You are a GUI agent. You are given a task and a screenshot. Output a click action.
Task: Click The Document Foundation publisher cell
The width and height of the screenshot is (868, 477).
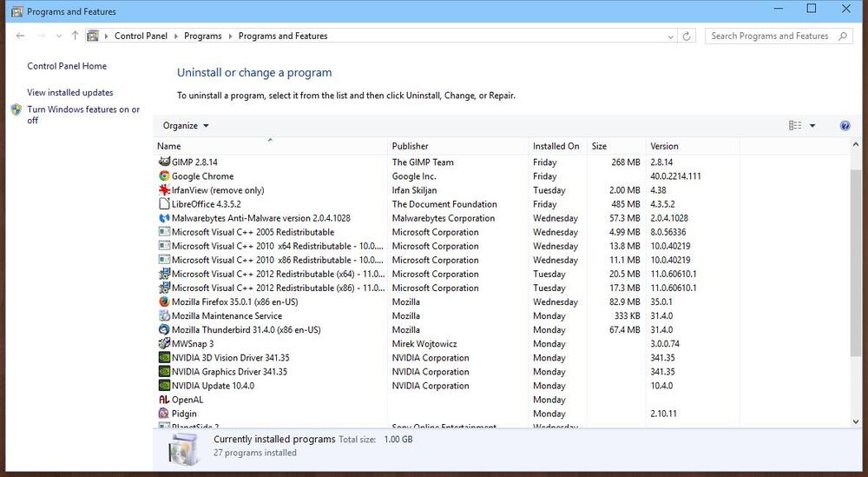(x=444, y=204)
